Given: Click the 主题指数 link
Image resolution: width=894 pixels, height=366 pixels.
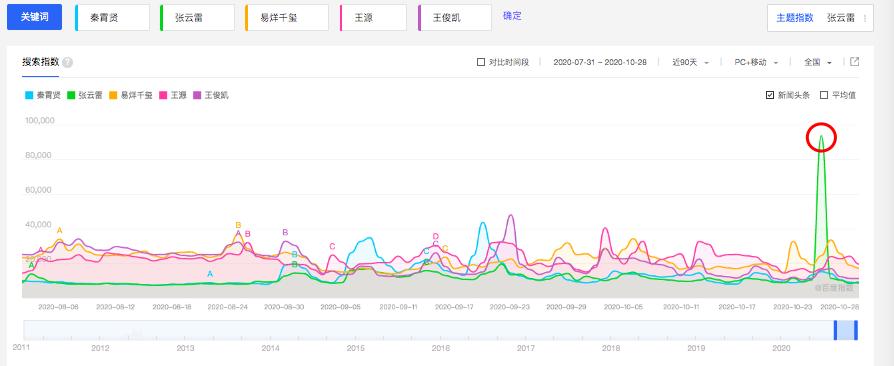Looking at the screenshot, I should [795, 18].
